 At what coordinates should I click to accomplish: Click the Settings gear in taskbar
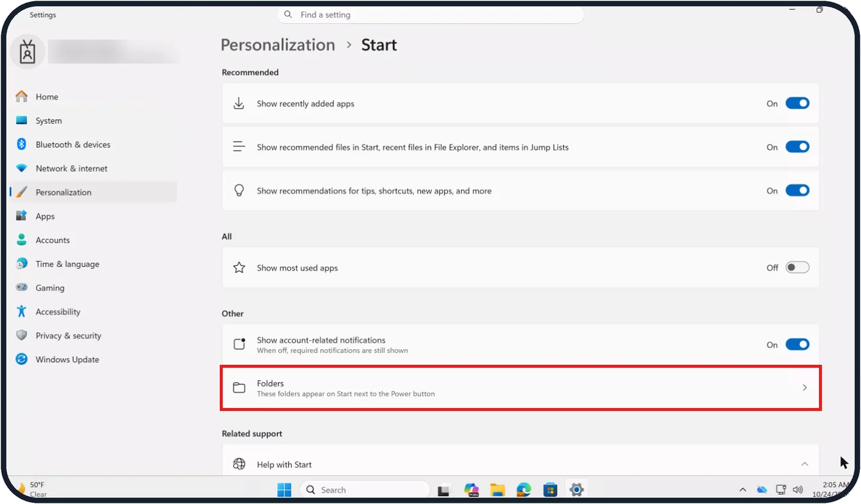click(x=576, y=490)
